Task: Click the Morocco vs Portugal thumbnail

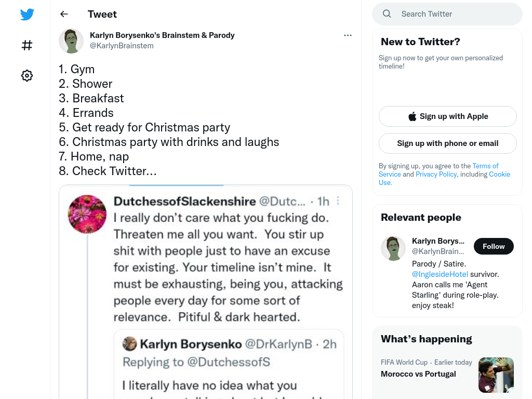Action: [x=496, y=375]
